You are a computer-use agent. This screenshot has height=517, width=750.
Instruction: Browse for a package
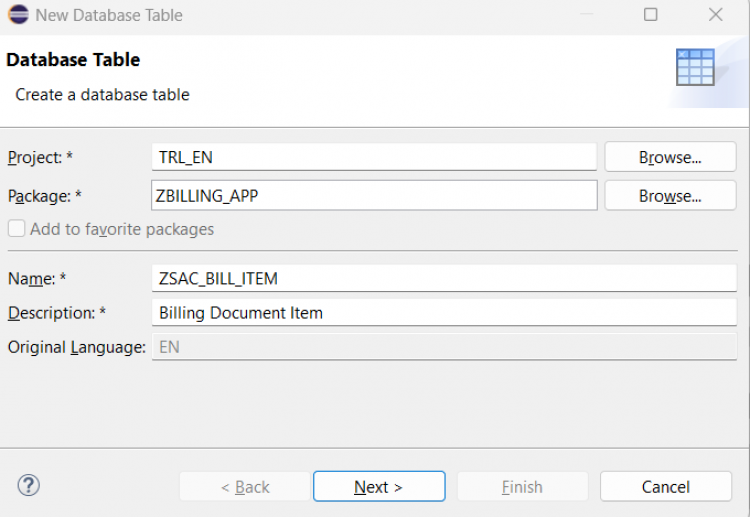coord(670,196)
